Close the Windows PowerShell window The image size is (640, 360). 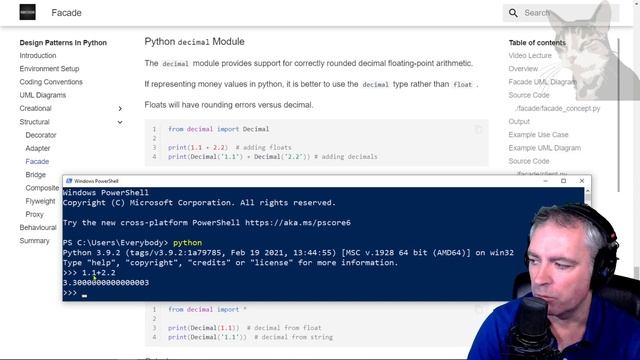point(582,181)
